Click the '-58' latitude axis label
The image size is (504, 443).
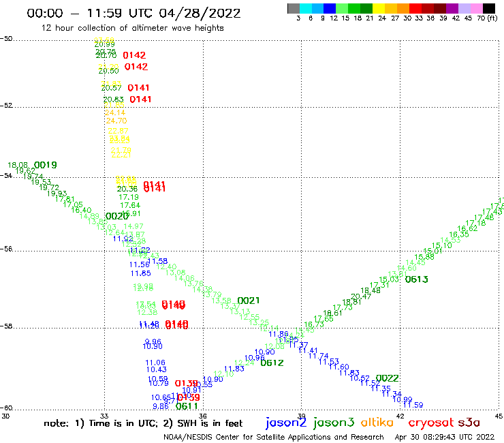point(6,326)
